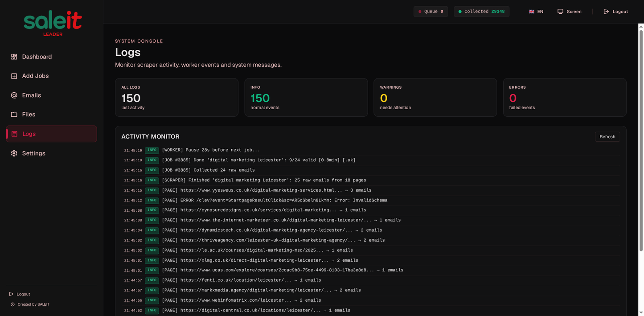644x316 pixels.
Task: Select the Errors 0 failed events card
Action: 565,98
